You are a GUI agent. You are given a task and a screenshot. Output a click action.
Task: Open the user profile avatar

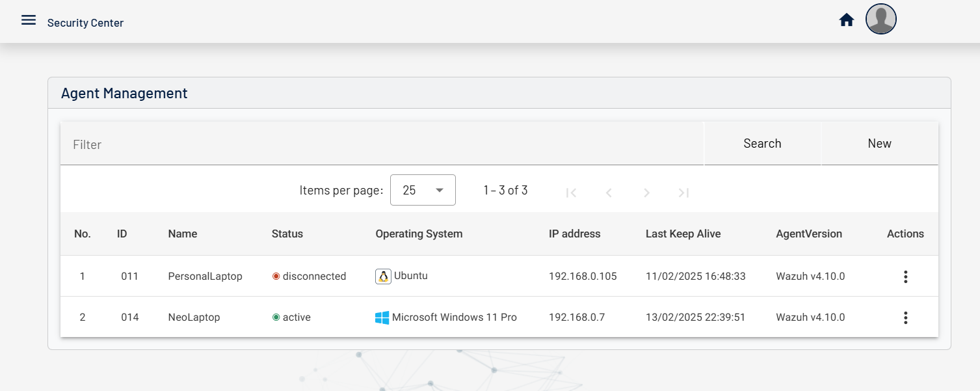[x=881, y=19]
